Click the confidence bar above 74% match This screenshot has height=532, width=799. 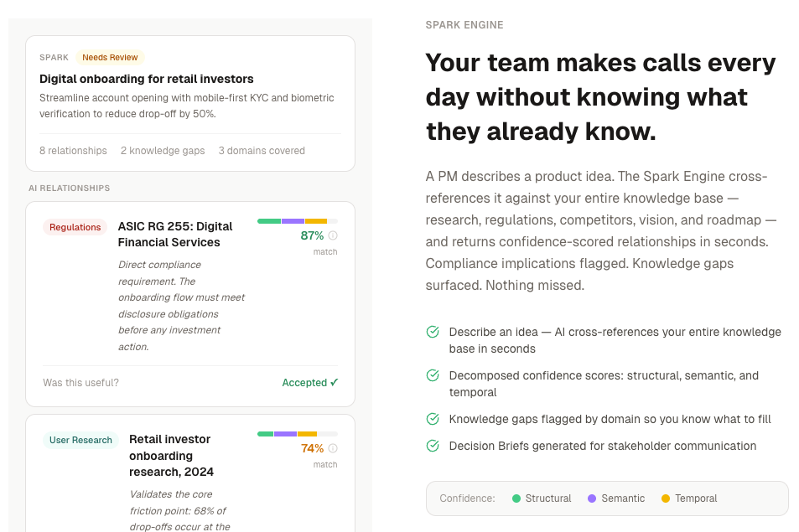click(x=298, y=434)
